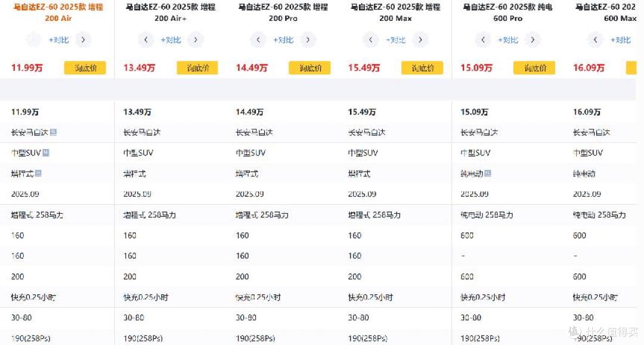Select bold 16.09万 cell in table body
Screen dimensions: 644x345
587,112
